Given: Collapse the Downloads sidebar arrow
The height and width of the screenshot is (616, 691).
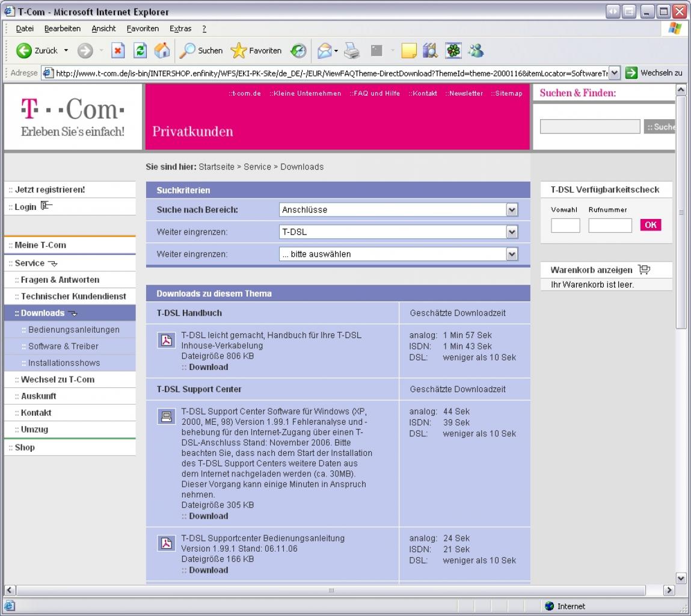Looking at the screenshot, I should 73,313.
